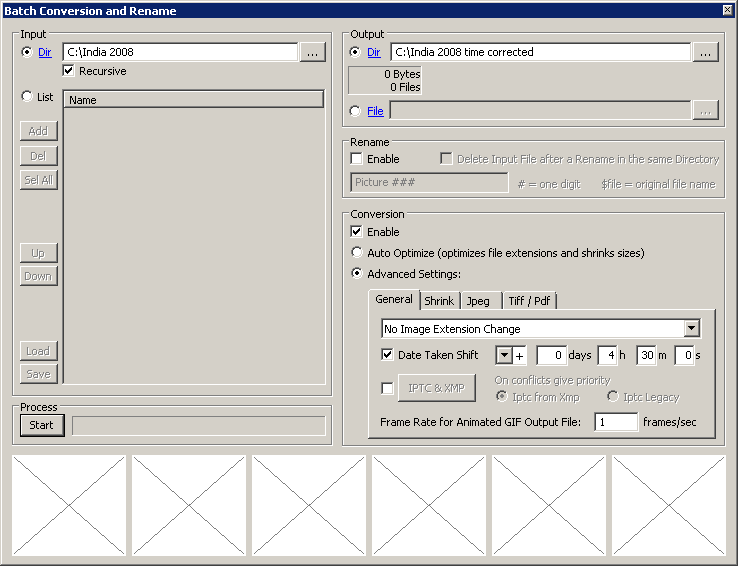This screenshot has height=566, width=738.
Task: Click the Down button
Action: [39, 276]
